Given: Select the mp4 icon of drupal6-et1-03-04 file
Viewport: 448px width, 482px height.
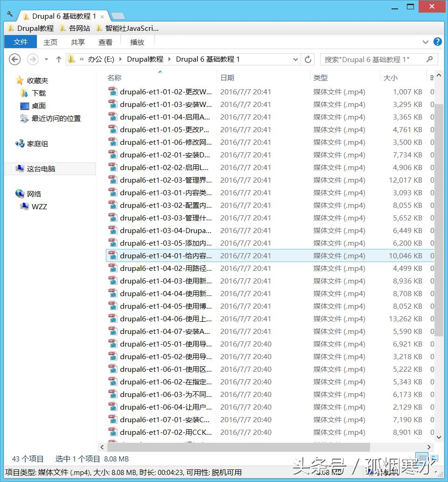Looking at the screenshot, I should (112, 230).
